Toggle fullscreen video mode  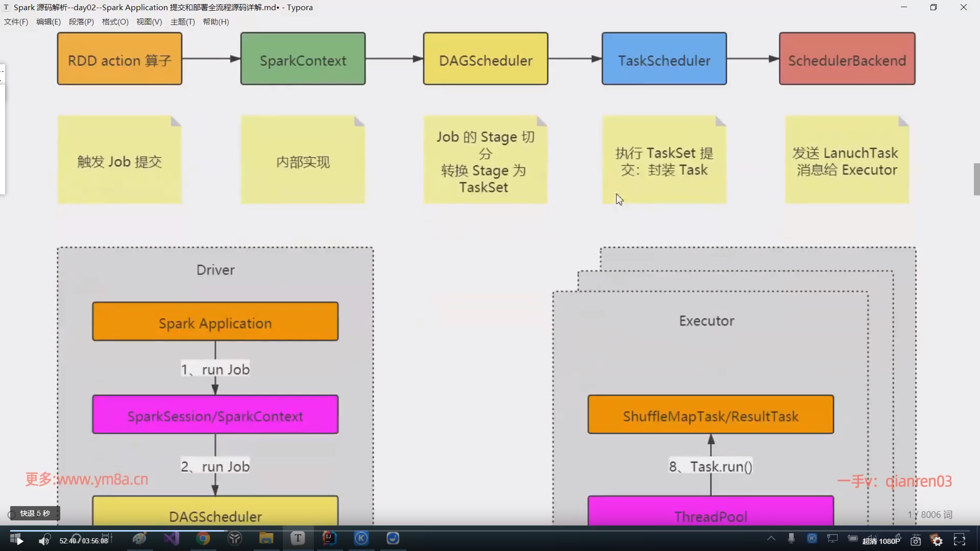coord(960,540)
